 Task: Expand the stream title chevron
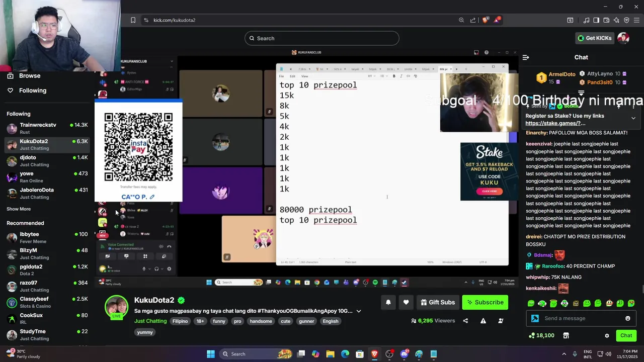click(x=359, y=311)
